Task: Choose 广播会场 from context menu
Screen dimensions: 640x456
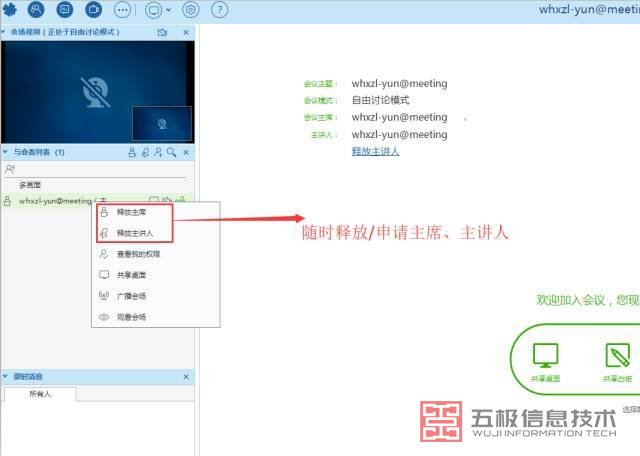Action: pyautogui.click(x=156, y=296)
